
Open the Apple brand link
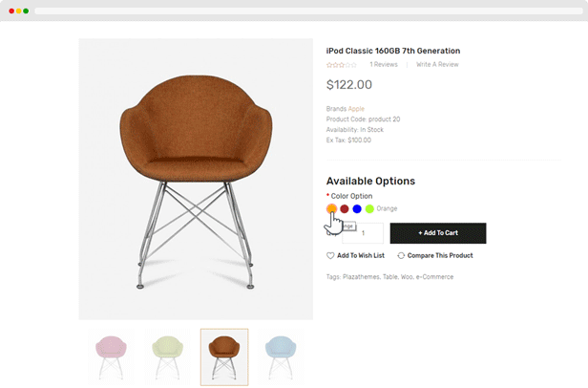356,109
